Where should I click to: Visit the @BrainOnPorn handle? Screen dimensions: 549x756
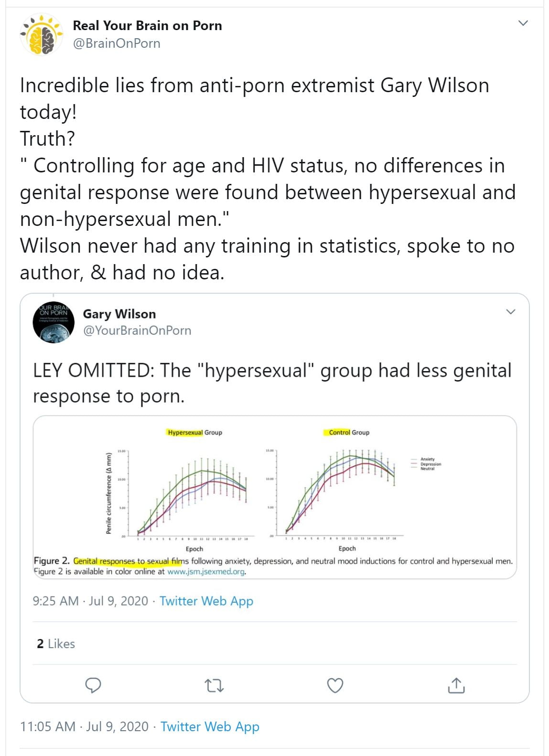(116, 43)
